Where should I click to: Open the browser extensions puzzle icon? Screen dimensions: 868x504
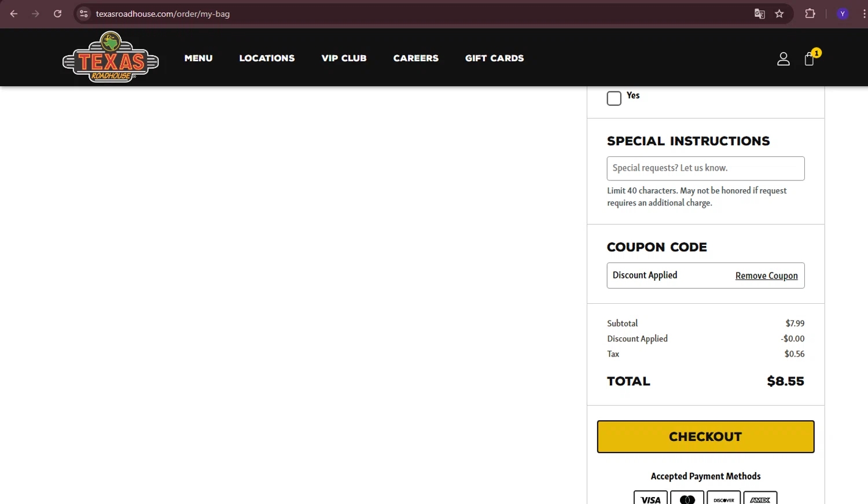pyautogui.click(x=810, y=13)
